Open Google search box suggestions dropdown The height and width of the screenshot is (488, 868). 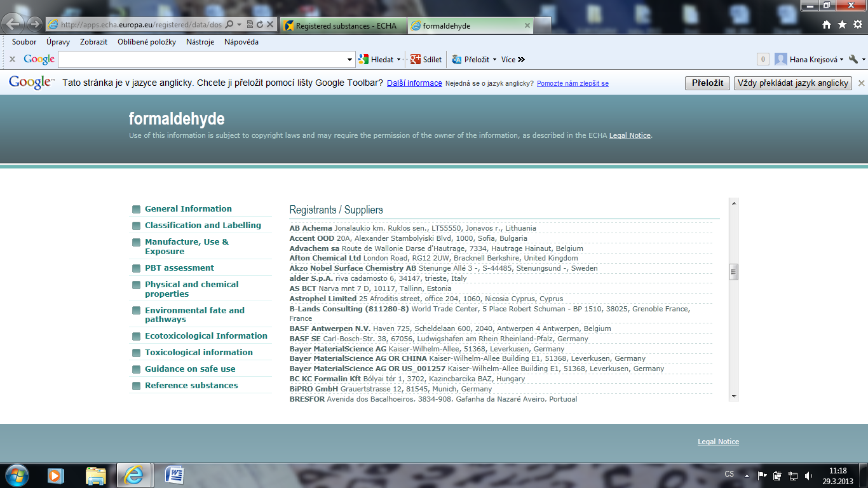click(x=350, y=60)
